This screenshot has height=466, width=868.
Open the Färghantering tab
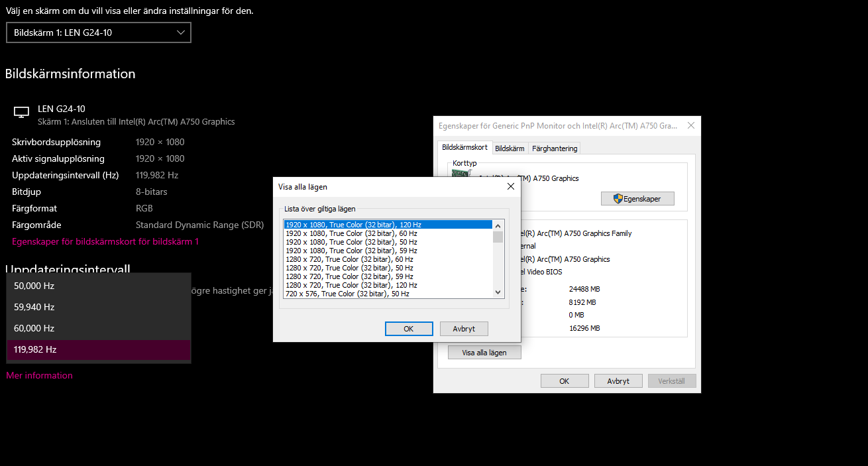pos(555,148)
